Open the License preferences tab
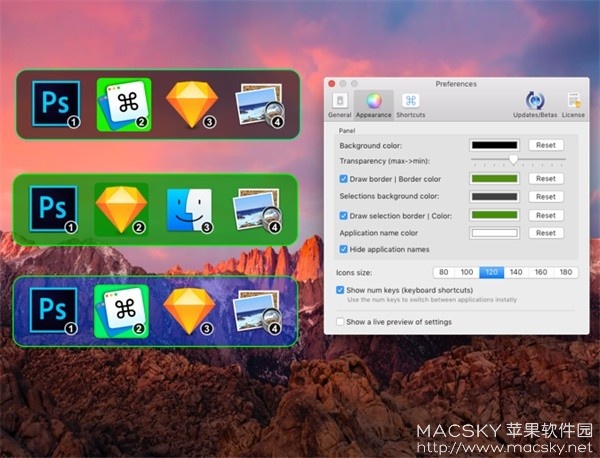The image size is (600, 458). 573,105
